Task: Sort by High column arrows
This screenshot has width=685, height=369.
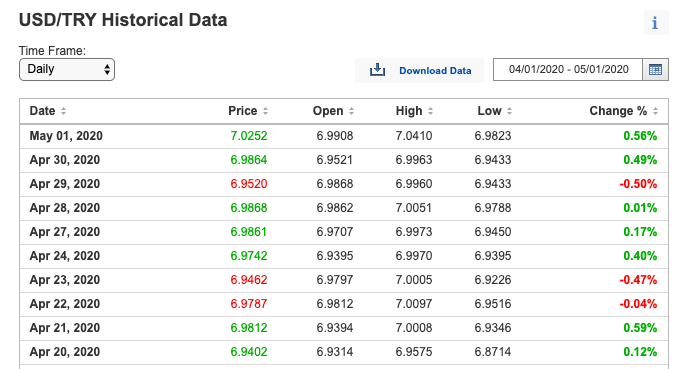Action: [430, 111]
